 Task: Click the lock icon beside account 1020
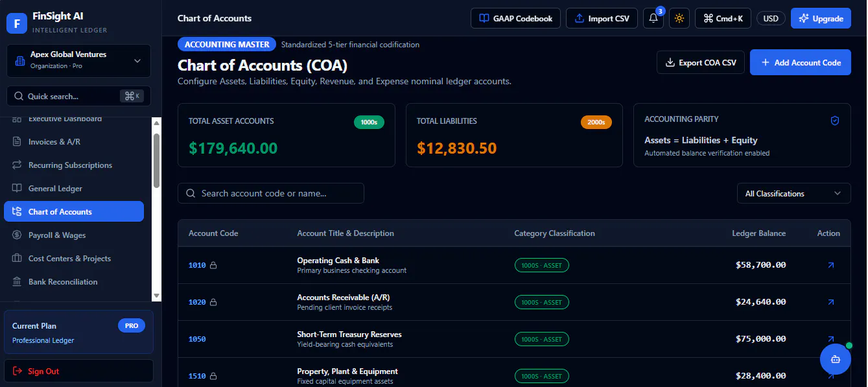tap(213, 302)
